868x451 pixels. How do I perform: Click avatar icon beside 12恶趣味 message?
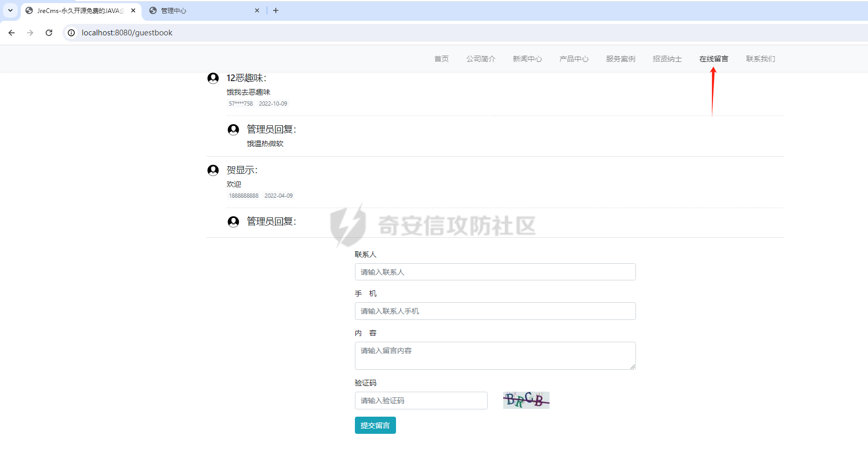[x=213, y=78]
